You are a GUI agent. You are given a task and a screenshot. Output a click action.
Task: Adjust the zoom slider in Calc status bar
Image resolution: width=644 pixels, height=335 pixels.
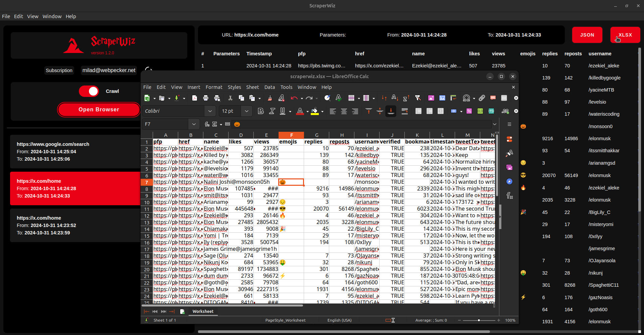pyautogui.click(x=479, y=320)
